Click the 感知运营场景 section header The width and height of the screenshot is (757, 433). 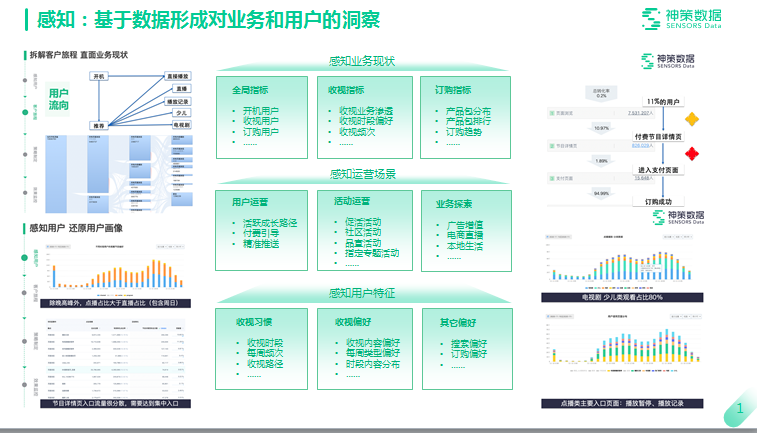pyautogui.click(x=363, y=174)
